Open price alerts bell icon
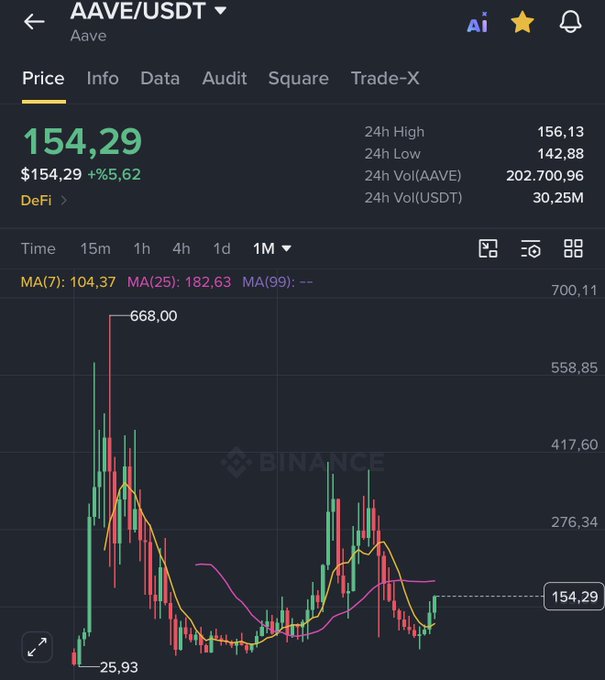 (x=570, y=21)
